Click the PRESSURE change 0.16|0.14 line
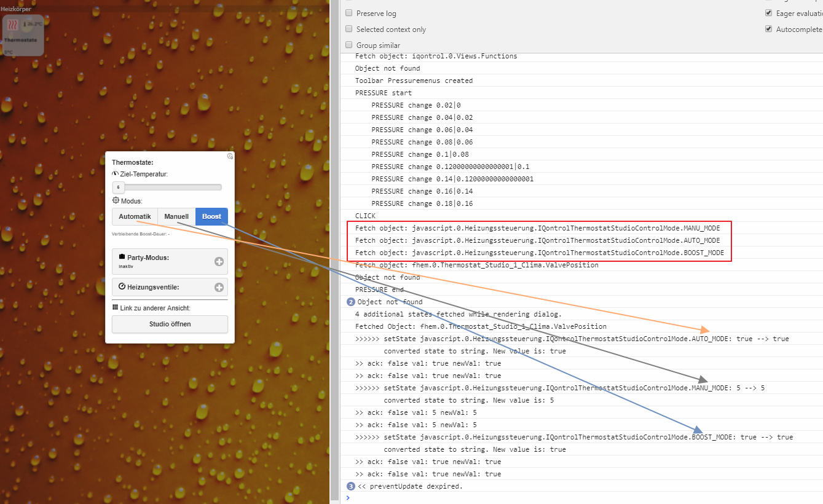823x504 pixels. (422, 191)
